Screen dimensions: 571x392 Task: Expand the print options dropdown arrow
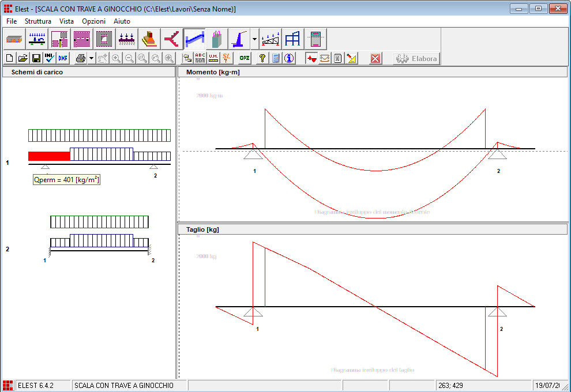(x=91, y=58)
